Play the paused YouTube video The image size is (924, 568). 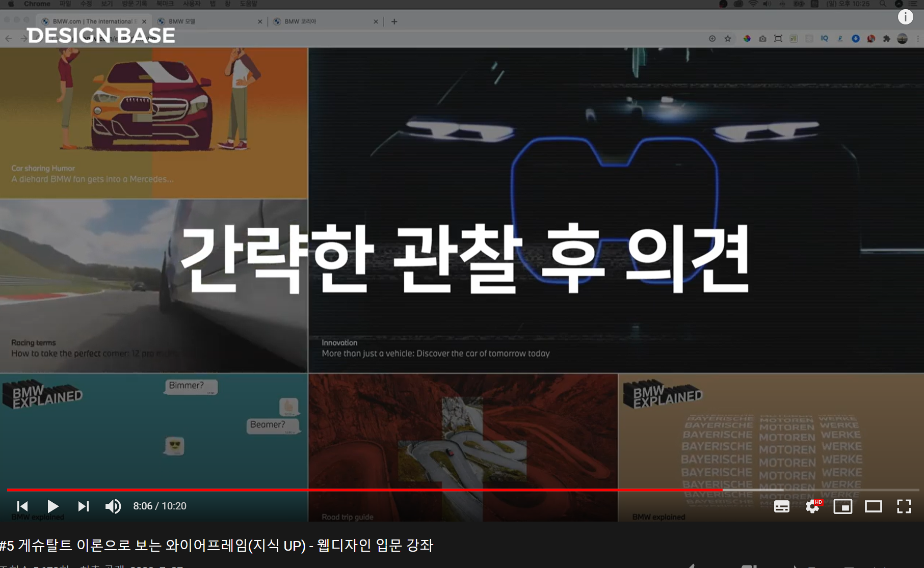[52, 506]
